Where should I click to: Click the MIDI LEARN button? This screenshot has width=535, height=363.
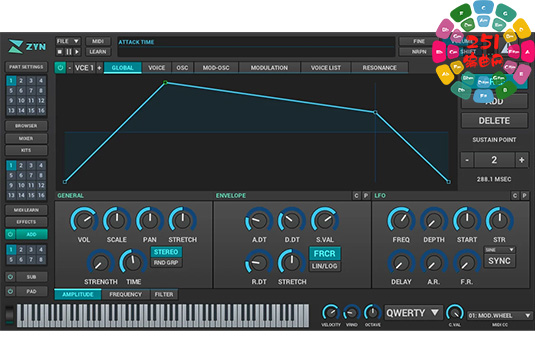pos(26,210)
